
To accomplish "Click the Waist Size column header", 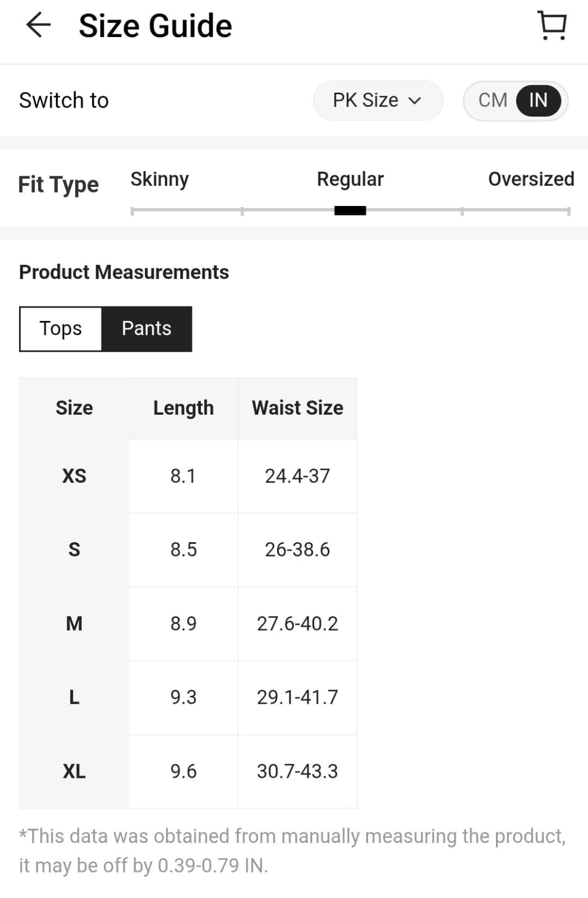I will [x=297, y=408].
